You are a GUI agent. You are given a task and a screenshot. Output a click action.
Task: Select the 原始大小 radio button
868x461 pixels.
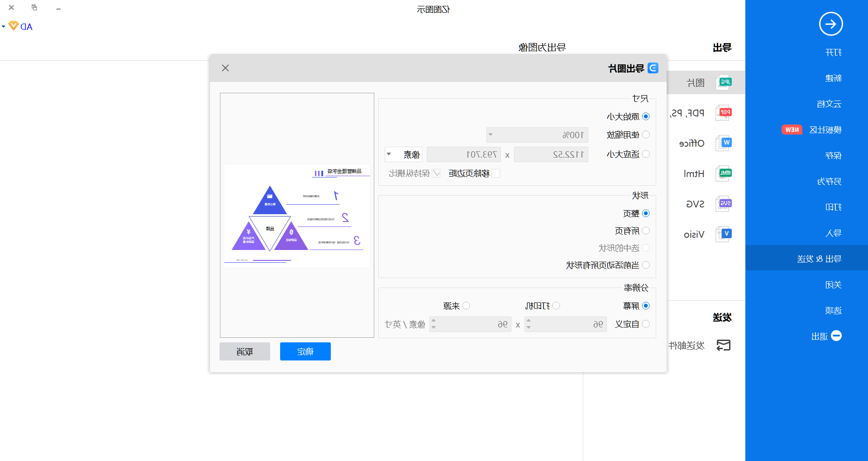[646, 116]
